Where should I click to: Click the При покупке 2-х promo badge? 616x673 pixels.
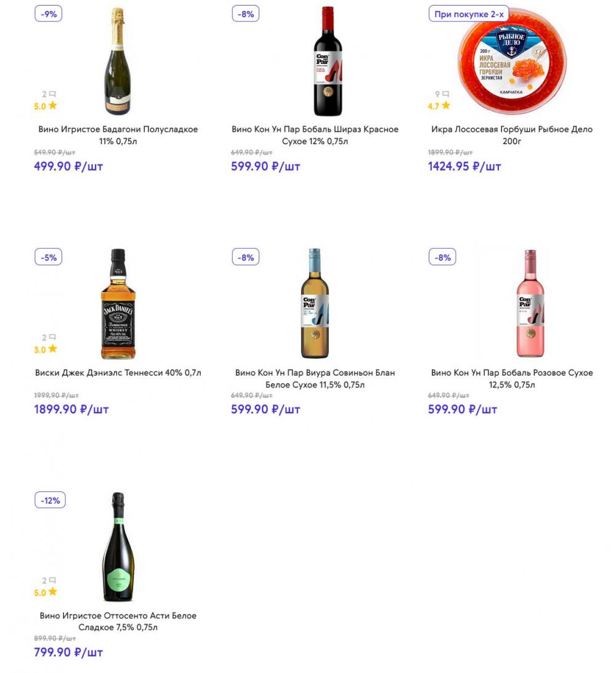pyautogui.click(x=469, y=14)
